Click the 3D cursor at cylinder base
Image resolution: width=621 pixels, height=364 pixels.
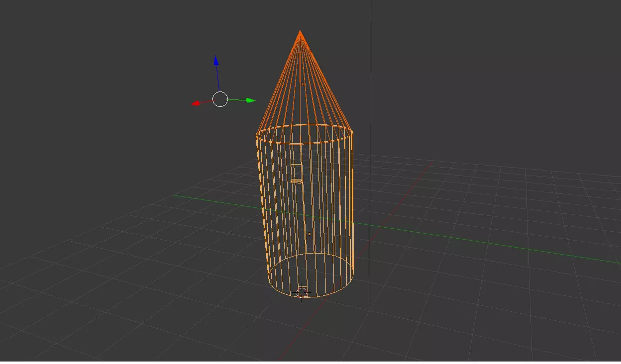pyautogui.click(x=302, y=292)
